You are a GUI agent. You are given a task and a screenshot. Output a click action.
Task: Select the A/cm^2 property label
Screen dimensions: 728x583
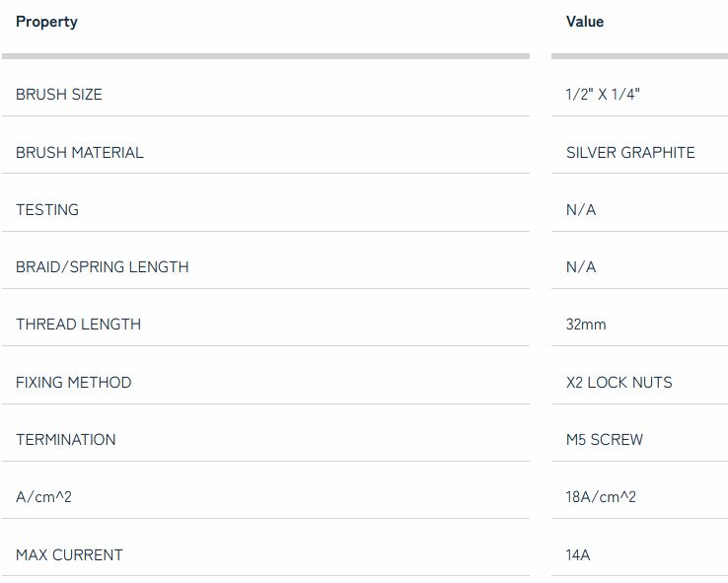click(44, 497)
